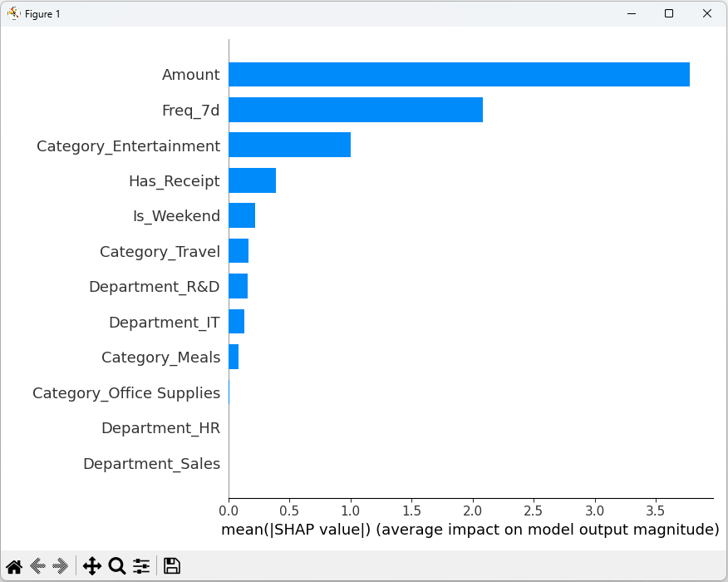Select the Freq_7d bar
Image resolution: width=728 pixels, height=582 pixels.
[x=355, y=110]
